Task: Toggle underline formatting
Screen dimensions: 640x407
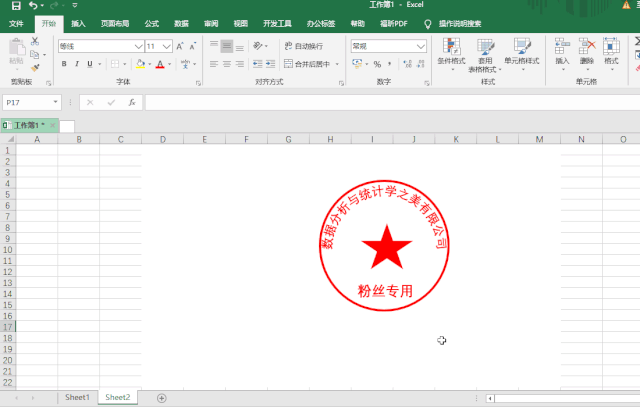Action: click(90, 64)
